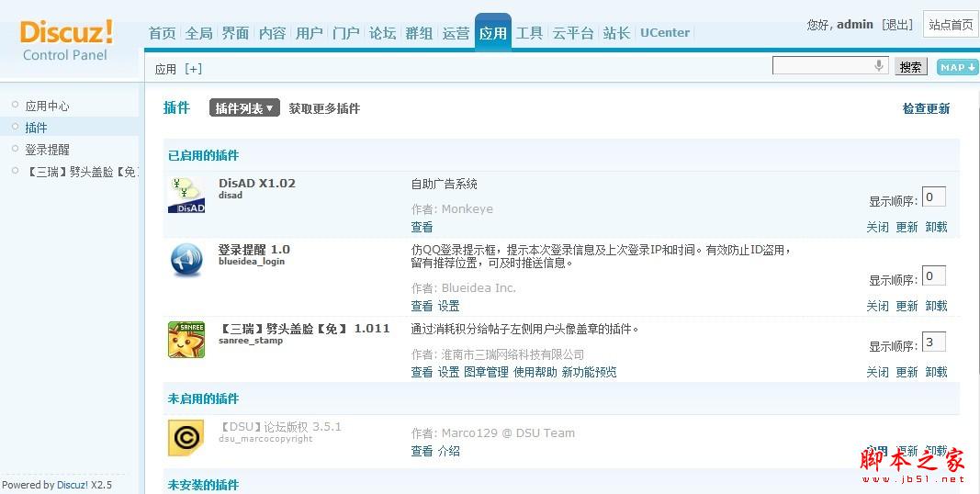Click the Discuz! Control Panel logo
The height and width of the screenshot is (494, 980).
pyautogui.click(x=67, y=40)
